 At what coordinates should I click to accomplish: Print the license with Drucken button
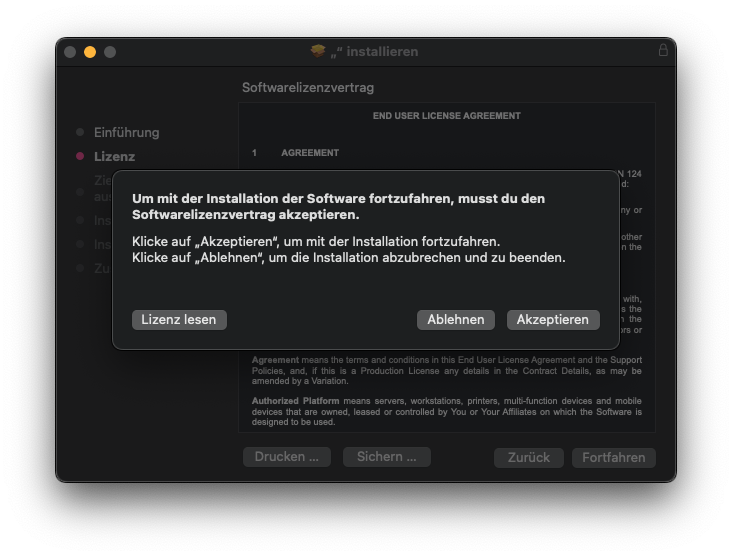286,457
